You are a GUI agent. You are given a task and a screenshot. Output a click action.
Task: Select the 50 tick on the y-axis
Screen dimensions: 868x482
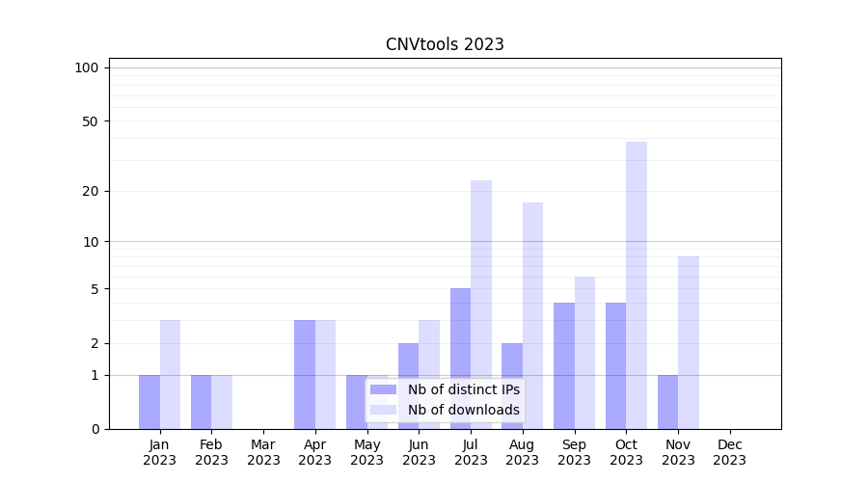(90, 121)
